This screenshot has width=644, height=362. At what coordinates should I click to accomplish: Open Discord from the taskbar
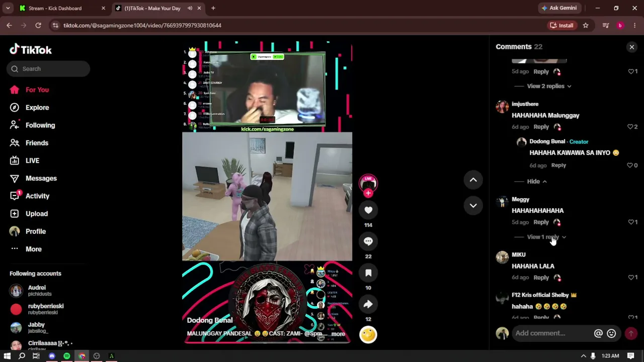(52, 356)
